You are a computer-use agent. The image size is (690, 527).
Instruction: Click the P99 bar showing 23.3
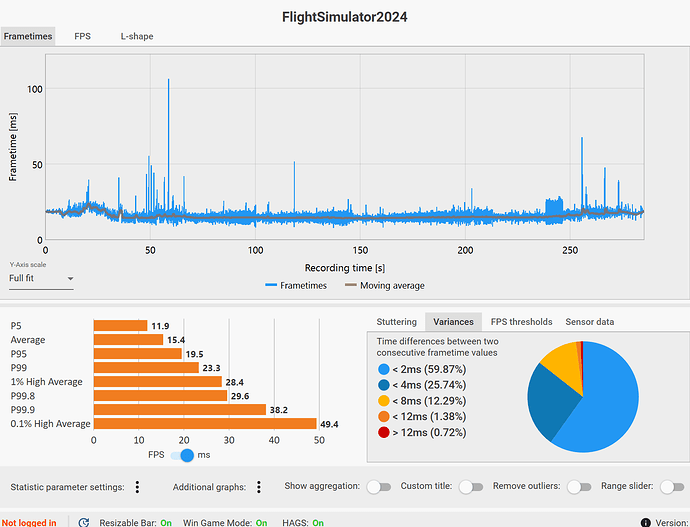pyautogui.click(x=146, y=368)
